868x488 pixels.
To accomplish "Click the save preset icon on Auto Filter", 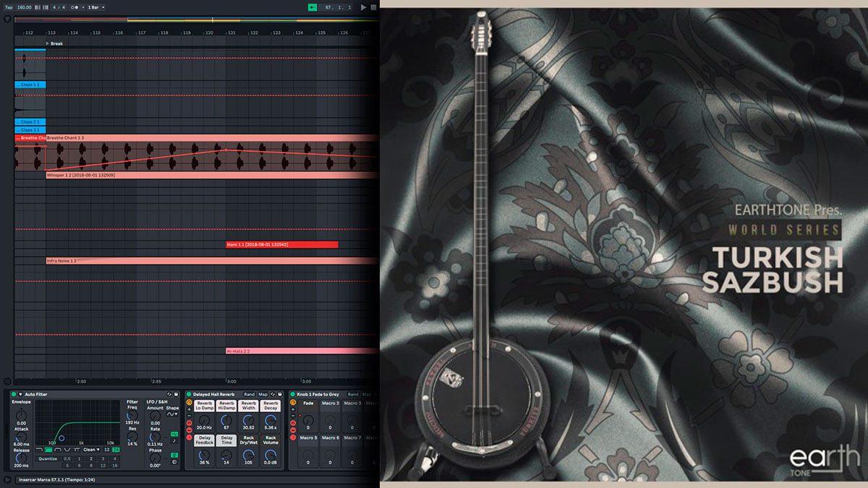I will [x=176, y=394].
